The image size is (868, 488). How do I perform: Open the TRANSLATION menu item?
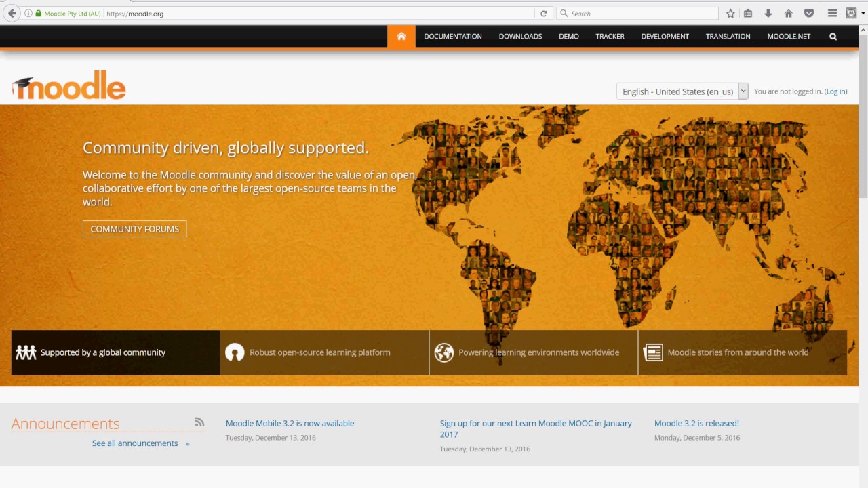click(728, 37)
